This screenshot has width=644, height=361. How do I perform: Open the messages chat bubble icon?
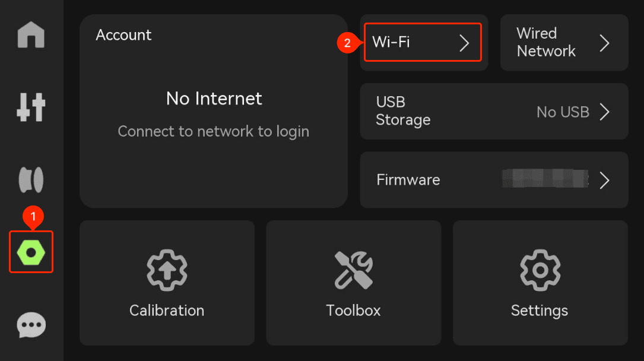(x=31, y=325)
